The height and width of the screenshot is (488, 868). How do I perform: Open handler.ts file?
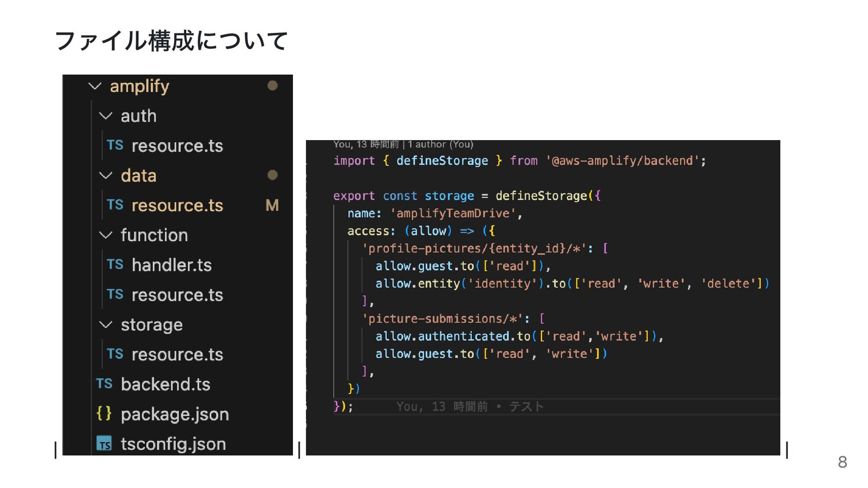coord(172,265)
